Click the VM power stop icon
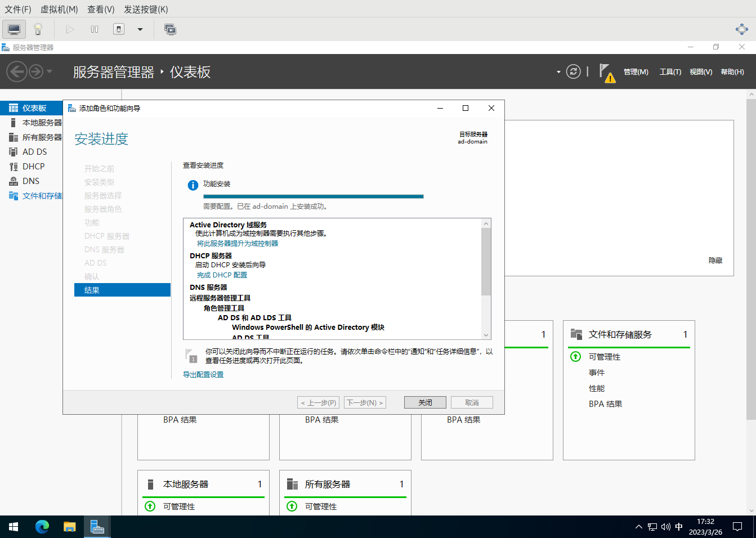Viewport: 756px width, 538px height. click(119, 29)
